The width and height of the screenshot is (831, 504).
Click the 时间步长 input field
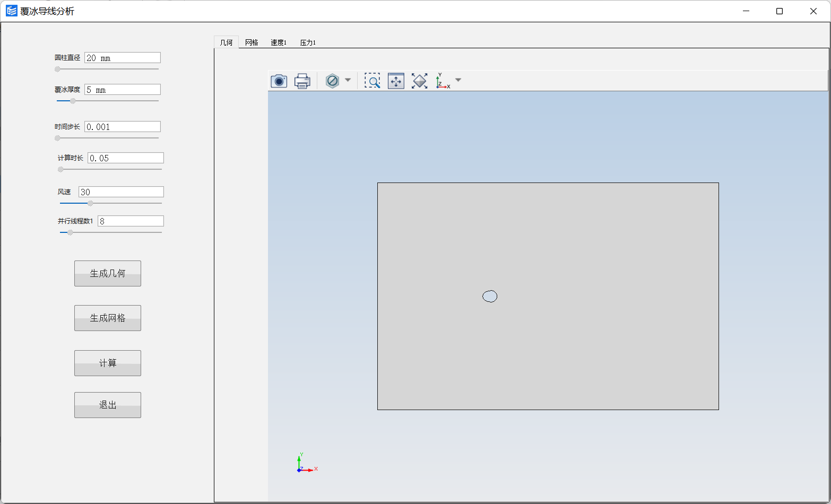click(x=123, y=127)
